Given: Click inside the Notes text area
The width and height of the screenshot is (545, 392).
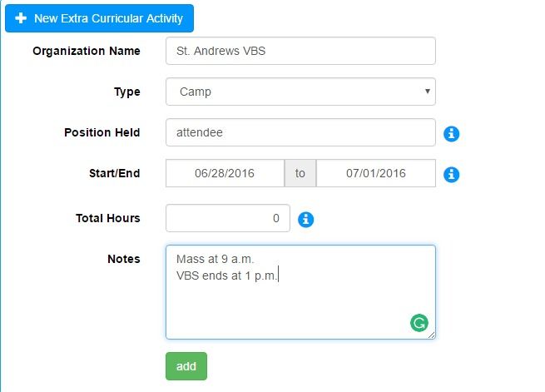Looking at the screenshot, I should (300, 292).
